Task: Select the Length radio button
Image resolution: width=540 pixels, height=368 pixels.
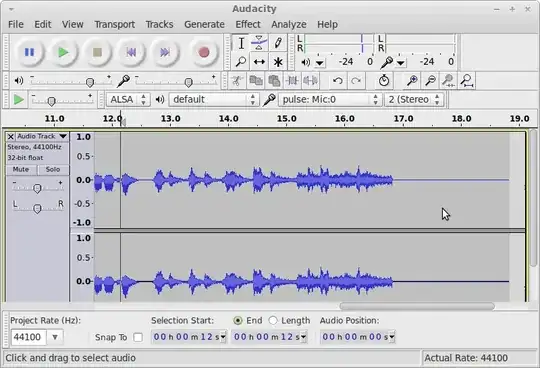Action: (273, 320)
